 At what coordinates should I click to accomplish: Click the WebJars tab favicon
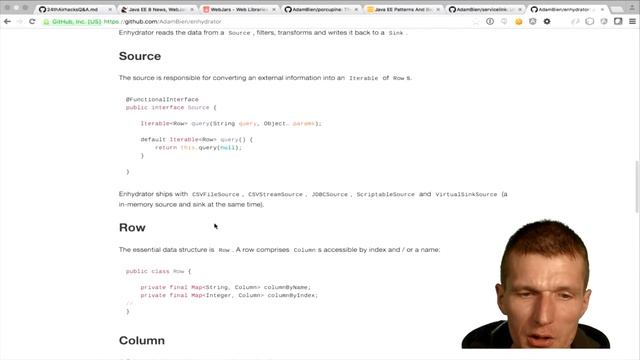coord(206,9)
